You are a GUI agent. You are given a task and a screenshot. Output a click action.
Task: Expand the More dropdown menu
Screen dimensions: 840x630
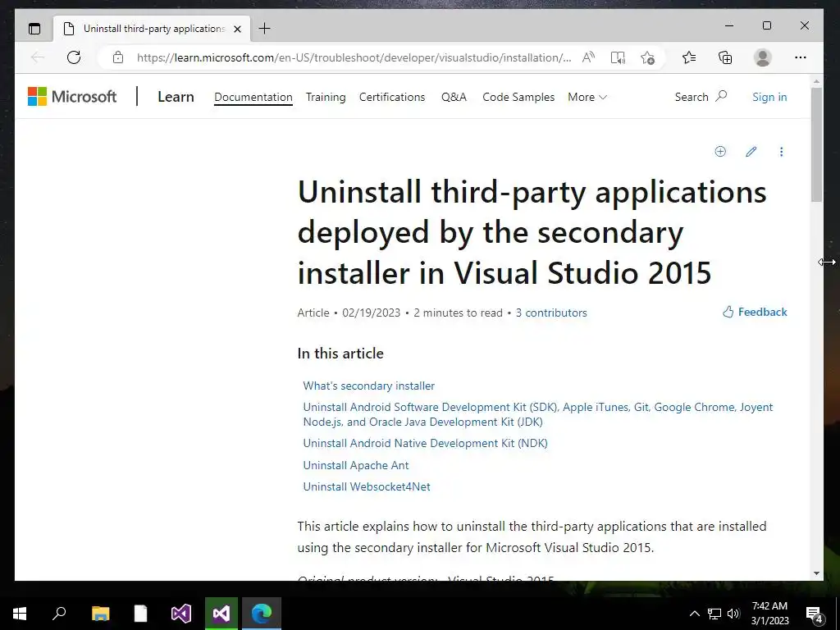(x=587, y=97)
